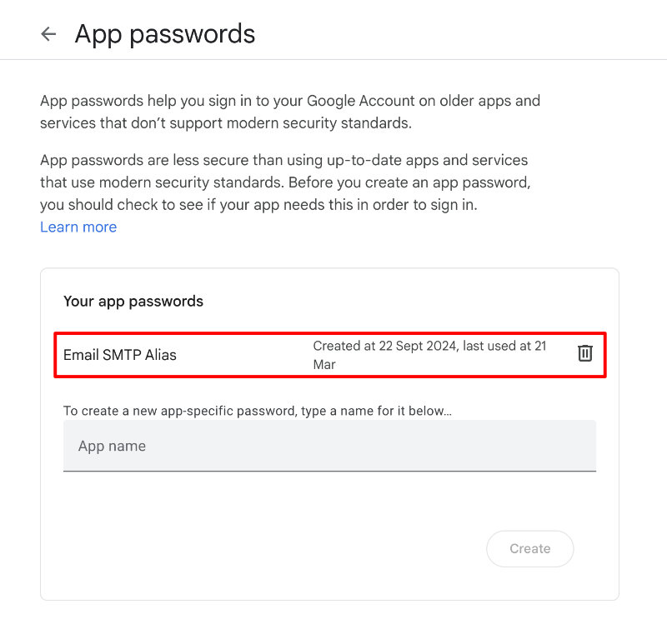Select the Email SMTP Alias entry
Screen dimensions: 667x644
click(x=119, y=354)
